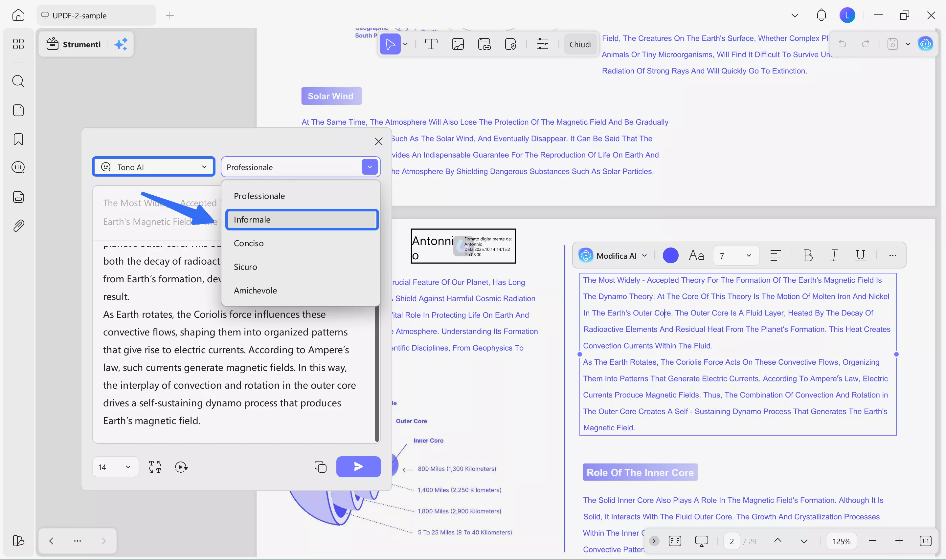Screen dimensions: 946x560
Task: Click the Chiudi button
Action: coord(580,44)
